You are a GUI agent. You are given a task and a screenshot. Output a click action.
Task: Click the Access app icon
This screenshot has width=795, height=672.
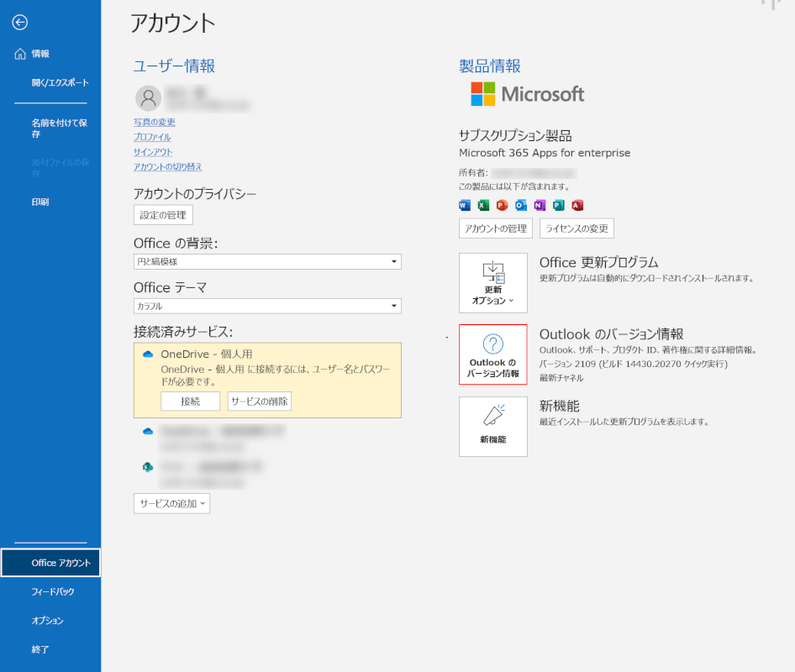pos(577,205)
